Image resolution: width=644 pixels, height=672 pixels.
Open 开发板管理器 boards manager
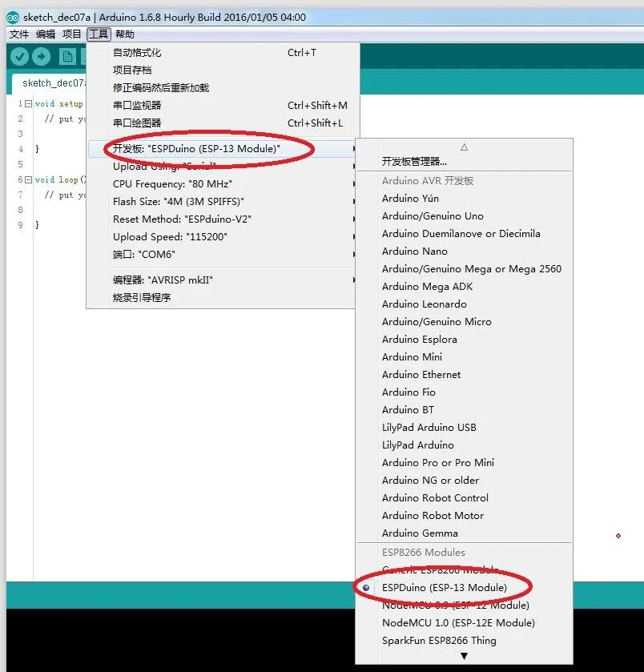[x=465, y=162]
